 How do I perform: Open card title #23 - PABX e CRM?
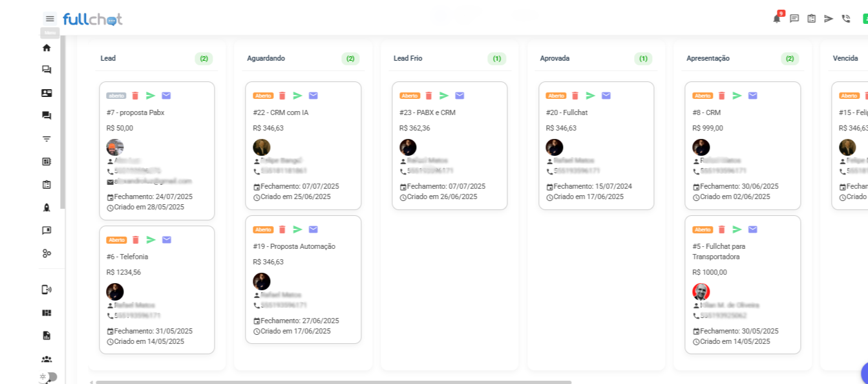(427, 112)
